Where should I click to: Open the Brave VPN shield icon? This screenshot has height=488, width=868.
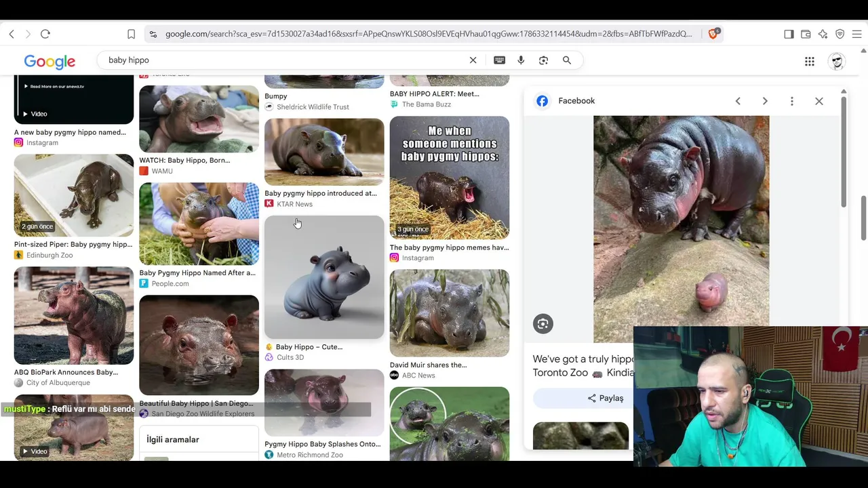tap(840, 34)
